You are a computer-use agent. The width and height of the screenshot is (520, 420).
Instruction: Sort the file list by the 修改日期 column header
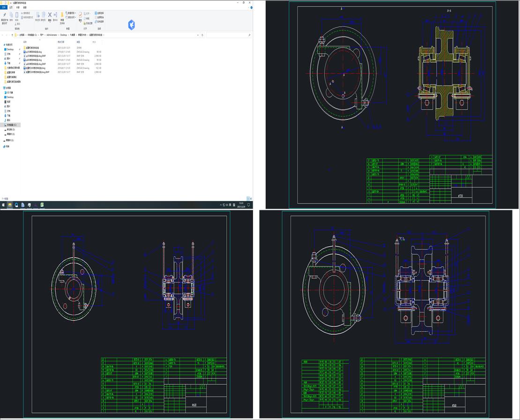pos(61,42)
